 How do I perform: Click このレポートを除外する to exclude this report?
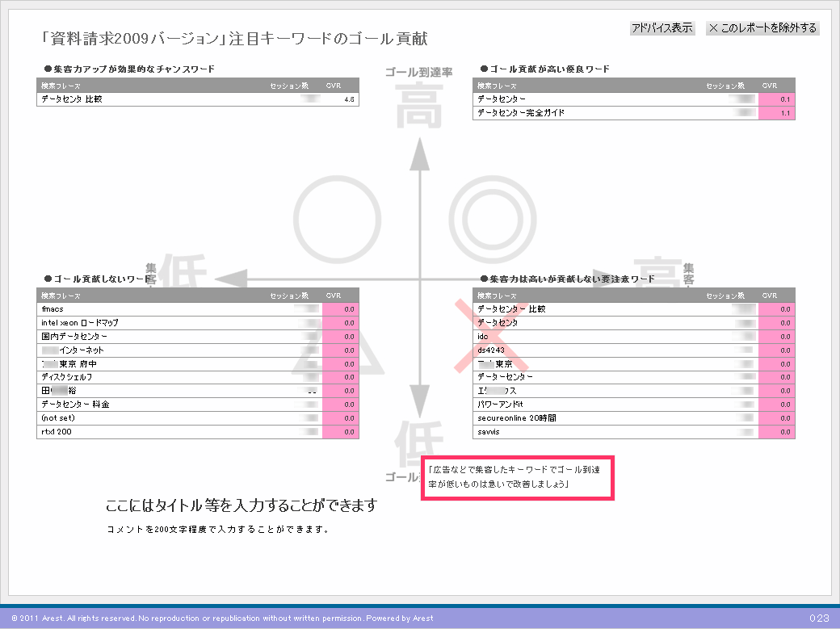tap(762, 28)
